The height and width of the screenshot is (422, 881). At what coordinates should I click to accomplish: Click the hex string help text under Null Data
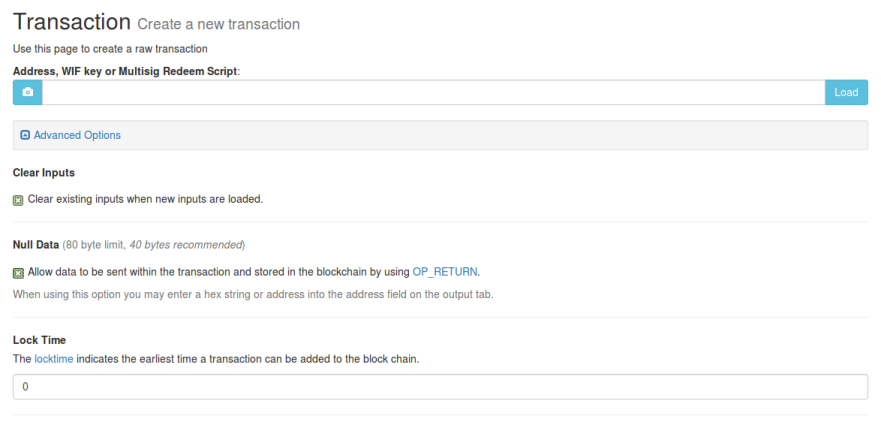point(253,294)
